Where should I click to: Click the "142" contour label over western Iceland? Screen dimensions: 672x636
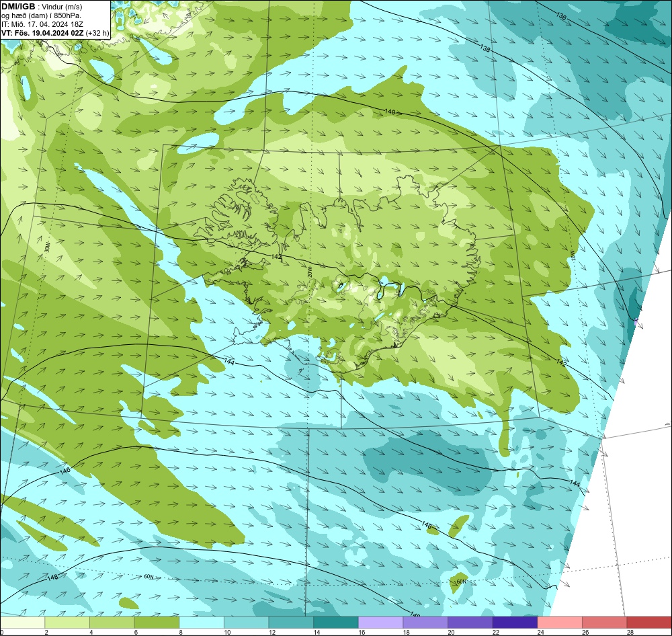click(276, 256)
